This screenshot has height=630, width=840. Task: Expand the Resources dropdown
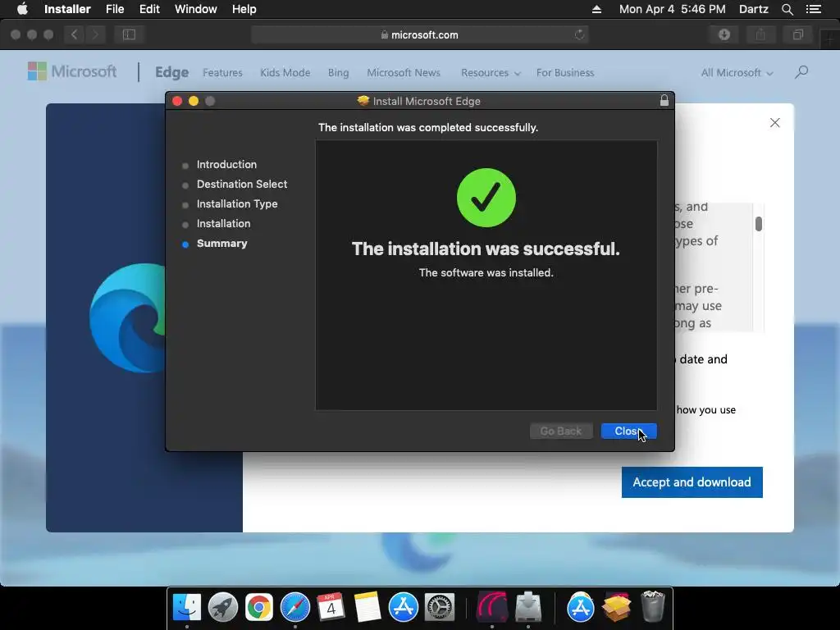click(x=491, y=73)
